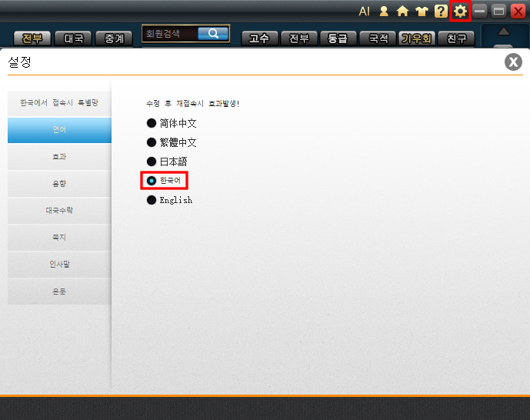Image resolution: width=530 pixels, height=420 pixels.
Task: Open settings with the gear icon
Action: tap(460, 12)
